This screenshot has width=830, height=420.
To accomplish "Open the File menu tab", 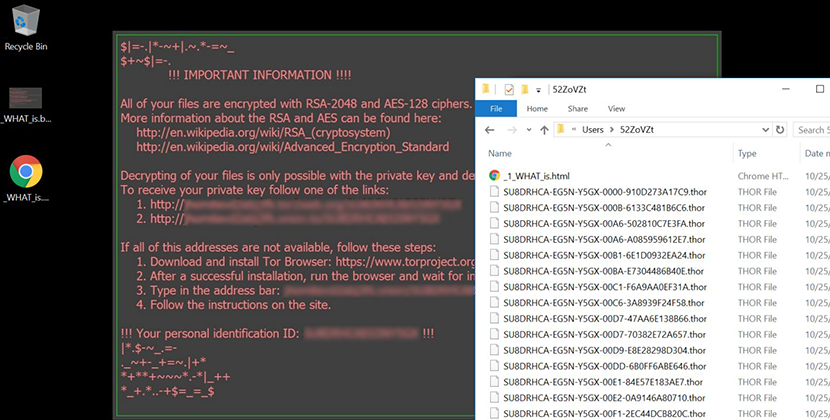I will coord(496,108).
